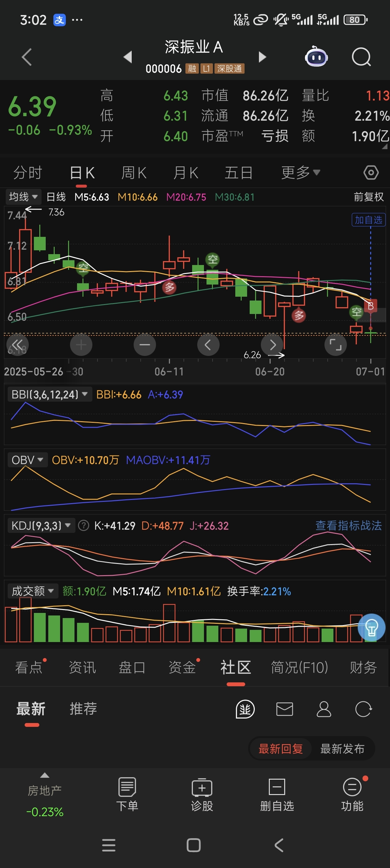Tap Android home button
Image resolution: width=390 pixels, height=868 pixels.
pos(193,845)
